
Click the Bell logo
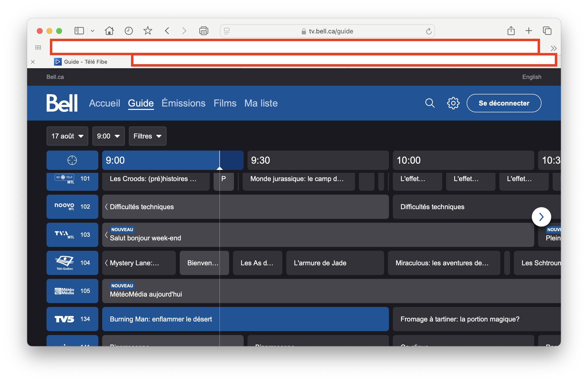(62, 103)
